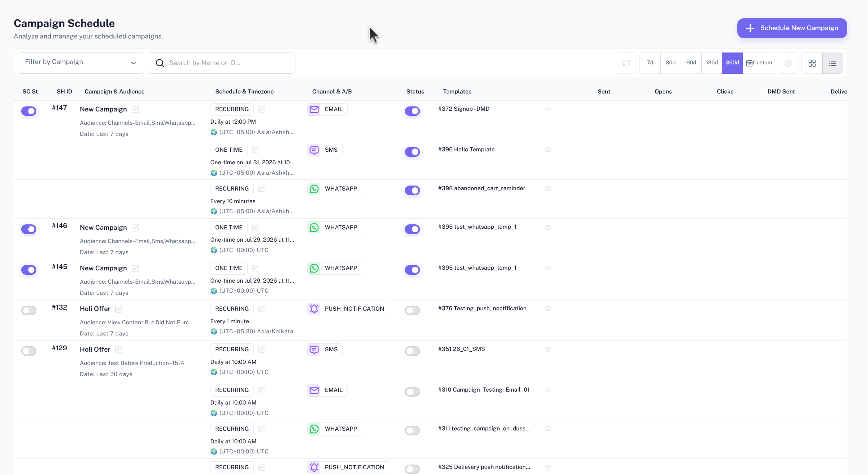Click Holi Offer campaign name in #132
Viewport: 868px width, 475px height.
95,309
